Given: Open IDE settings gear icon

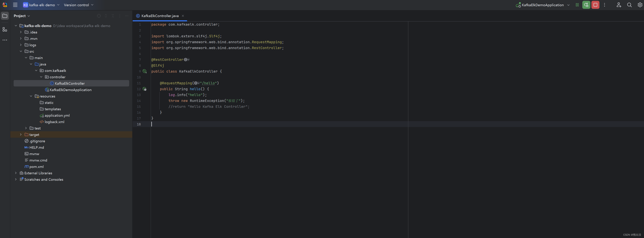Looking at the screenshot, I should (x=640, y=5).
